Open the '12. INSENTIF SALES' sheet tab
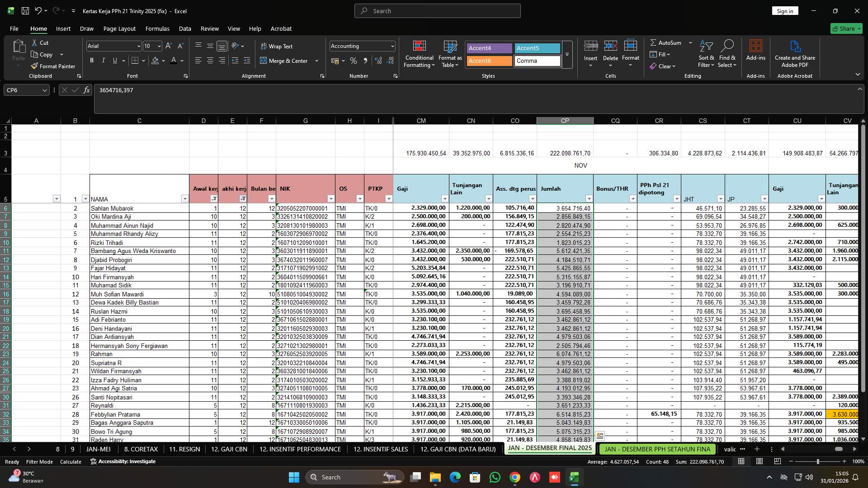The image size is (868, 488). coord(380,449)
